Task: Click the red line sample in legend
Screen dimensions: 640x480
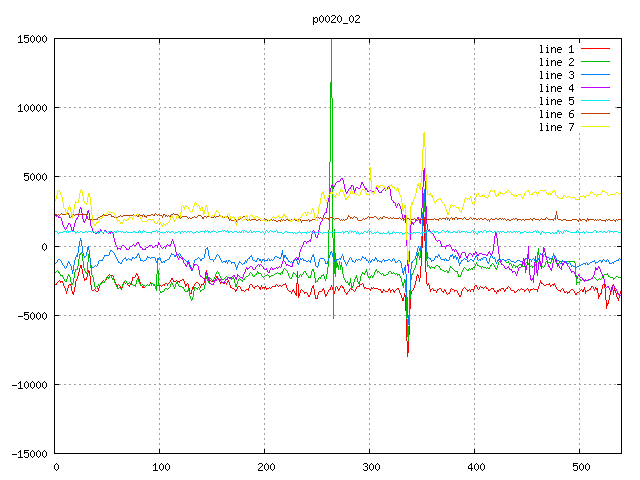Action: (x=596, y=49)
